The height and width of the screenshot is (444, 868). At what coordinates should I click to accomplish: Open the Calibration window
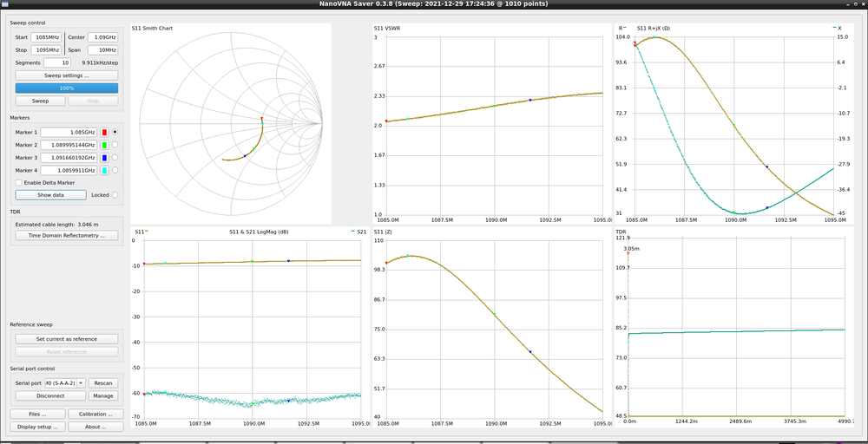pyautogui.click(x=91, y=415)
